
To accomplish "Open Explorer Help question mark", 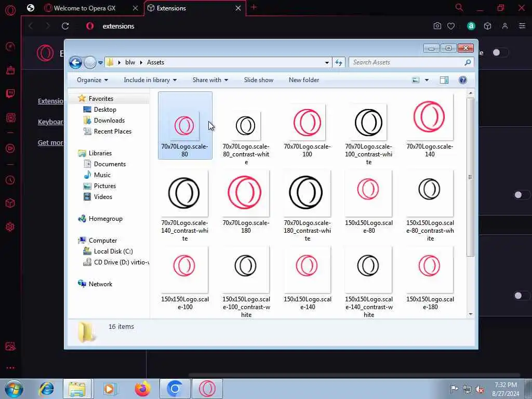I will point(463,80).
